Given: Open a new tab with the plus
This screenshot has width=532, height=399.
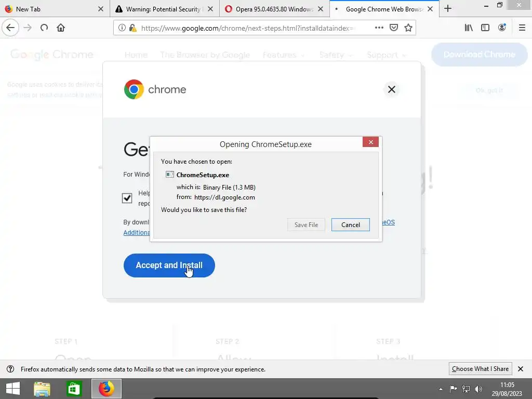Looking at the screenshot, I should click(x=448, y=8).
